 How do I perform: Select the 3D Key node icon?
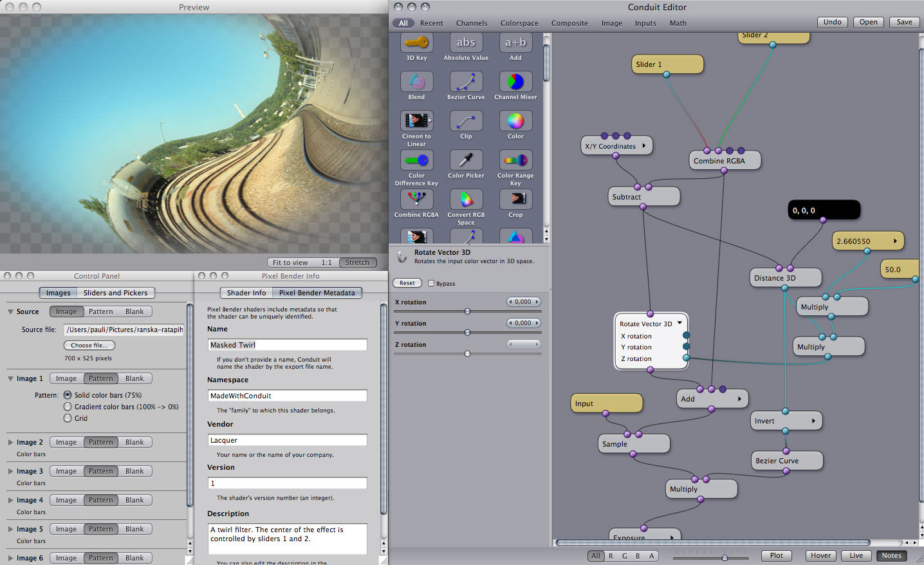pyautogui.click(x=416, y=42)
